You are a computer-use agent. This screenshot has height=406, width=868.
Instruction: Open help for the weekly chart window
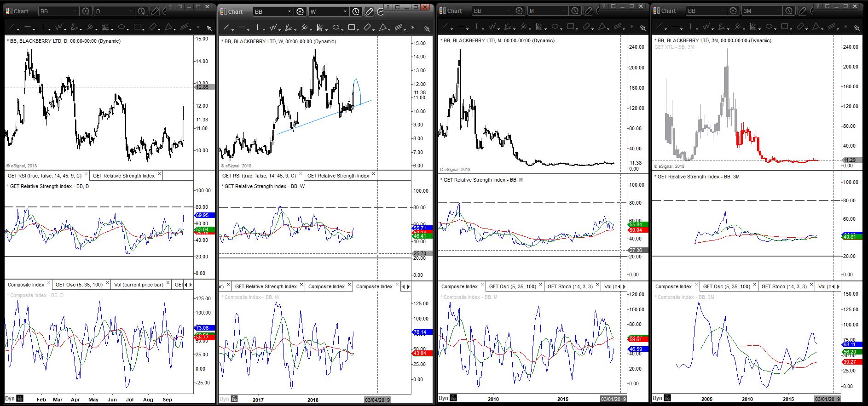click(x=389, y=7)
